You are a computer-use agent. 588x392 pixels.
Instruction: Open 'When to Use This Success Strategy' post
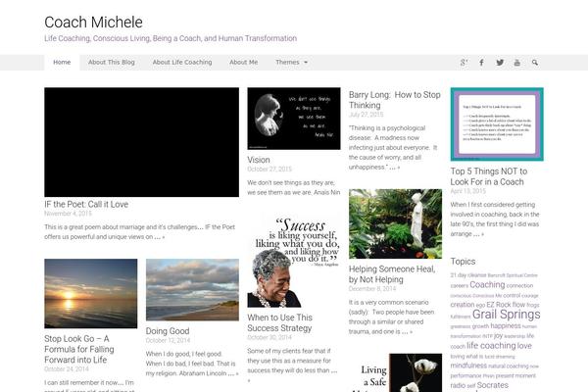[279, 322]
